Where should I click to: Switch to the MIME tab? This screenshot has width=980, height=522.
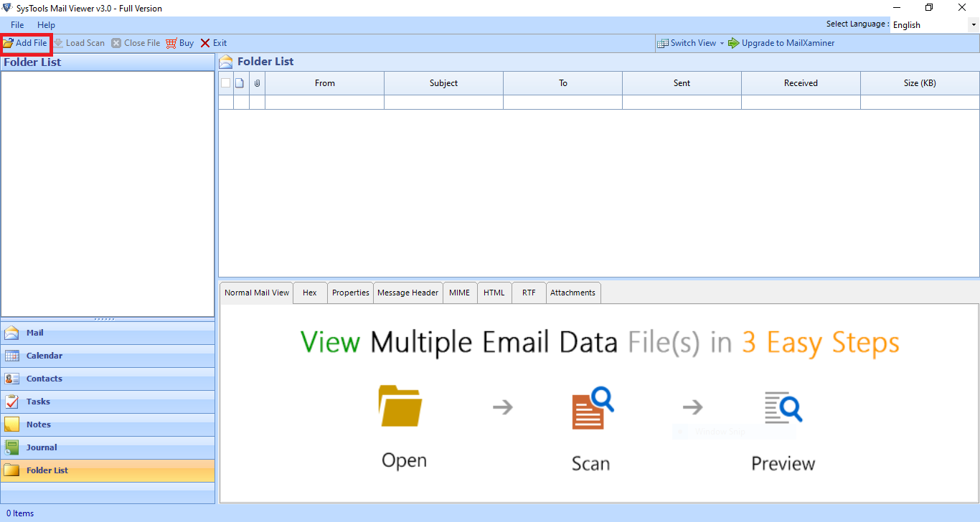click(x=460, y=293)
